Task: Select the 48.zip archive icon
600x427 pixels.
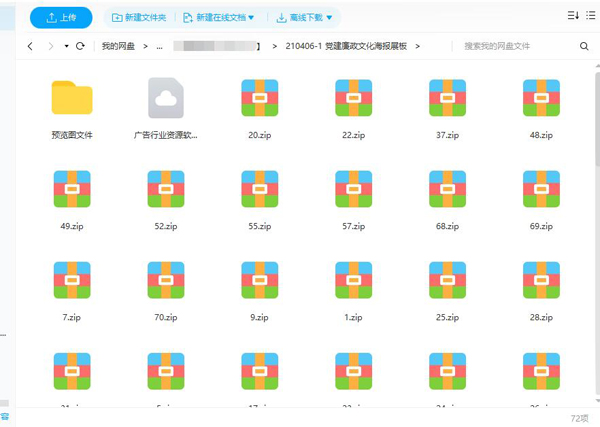Action: pyautogui.click(x=541, y=98)
